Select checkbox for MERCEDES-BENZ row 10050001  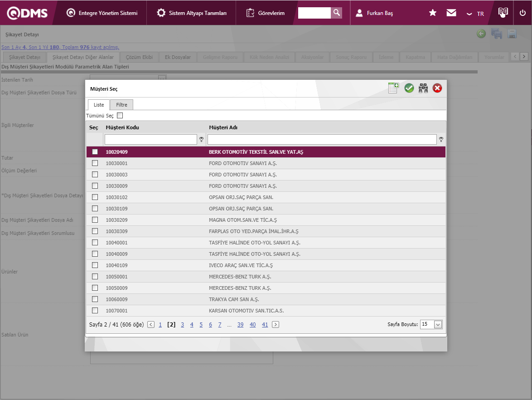[95, 277]
